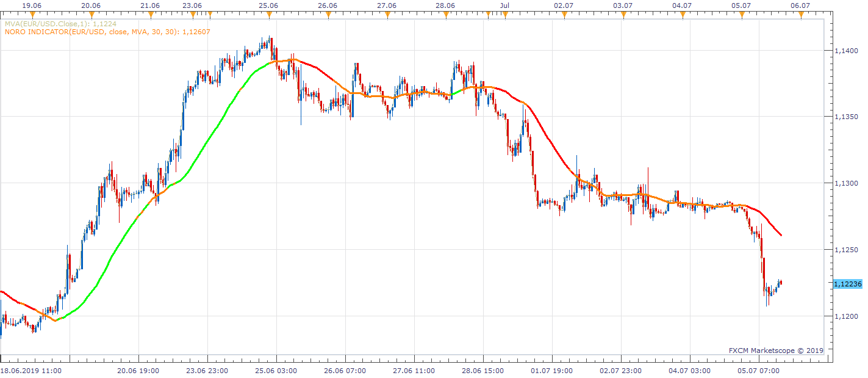The height and width of the screenshot is (378, 868).
Task: Click the orange triangle marker under Jul
Action: tap(505, 13)
